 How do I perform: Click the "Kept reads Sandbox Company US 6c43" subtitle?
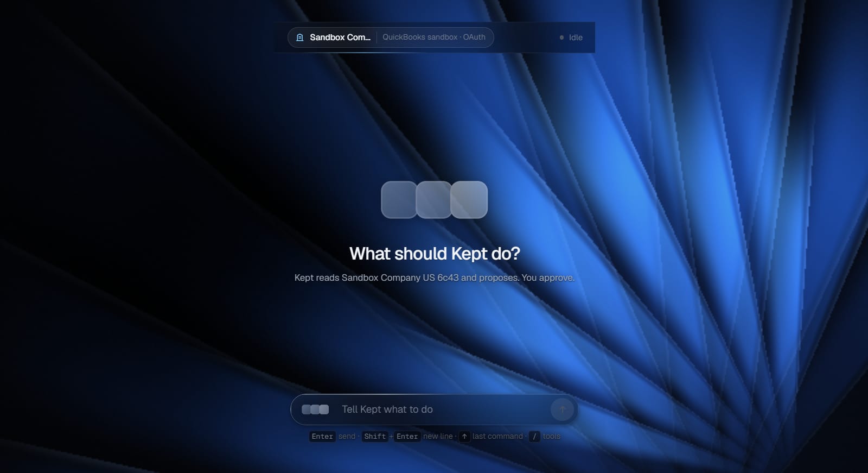tap(434, 278)
